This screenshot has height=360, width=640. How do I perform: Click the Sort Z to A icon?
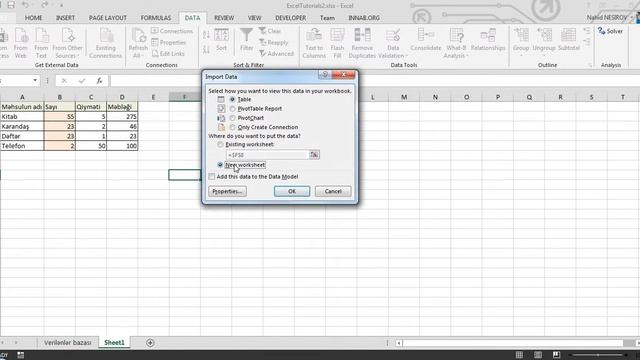pyautogui.click(x=206, y=49)
